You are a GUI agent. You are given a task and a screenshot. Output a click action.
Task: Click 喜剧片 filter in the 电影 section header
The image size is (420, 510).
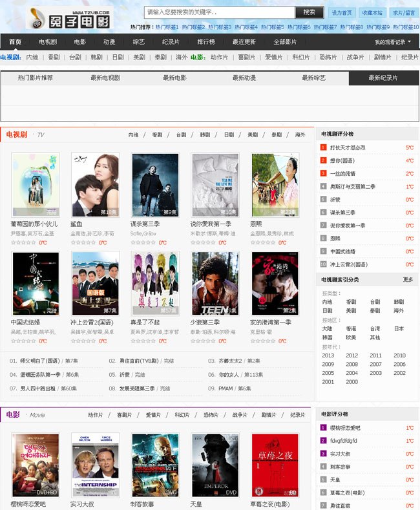tap(124, 415)
